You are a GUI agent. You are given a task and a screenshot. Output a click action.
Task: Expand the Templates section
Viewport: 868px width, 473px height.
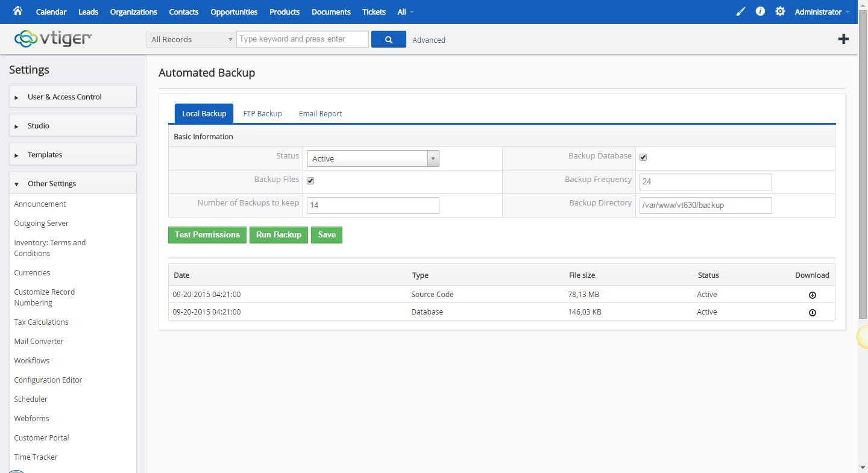(73, 154)
